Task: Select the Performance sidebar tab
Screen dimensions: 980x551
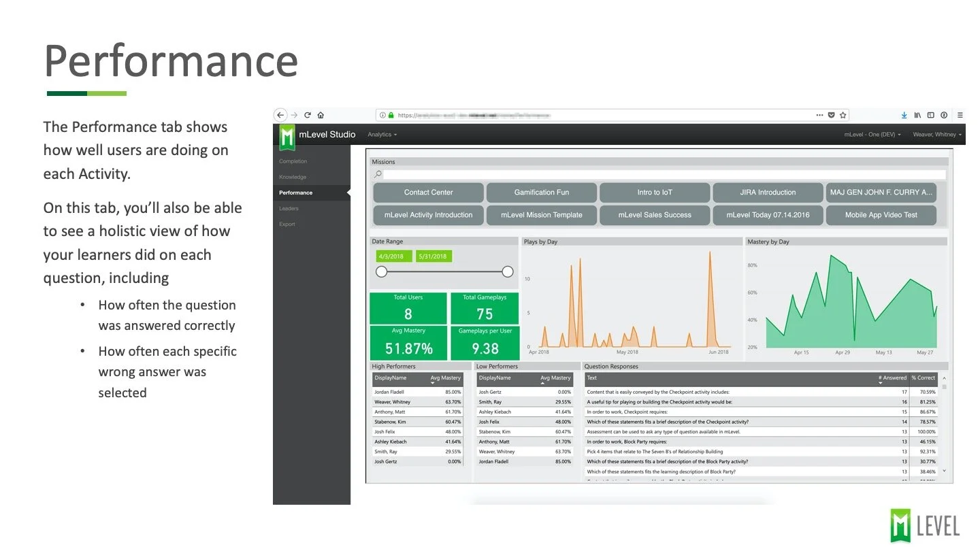Action: (312, 193)
